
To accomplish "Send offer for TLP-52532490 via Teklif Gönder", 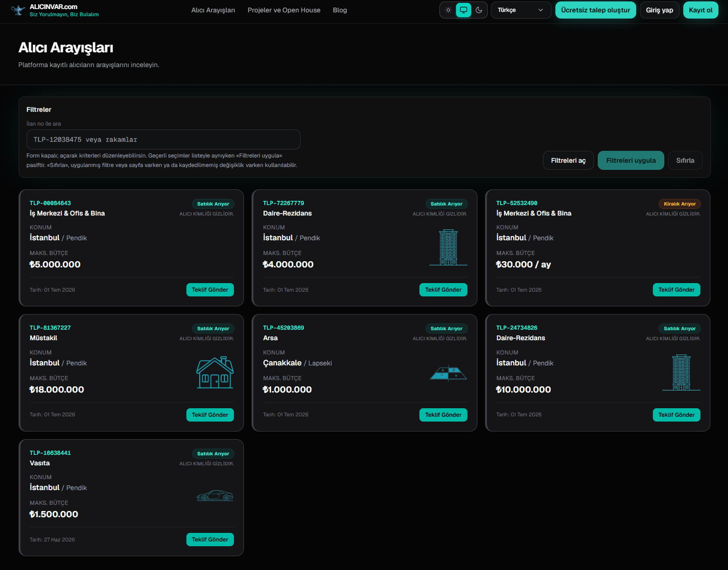I will coord(676,290).
